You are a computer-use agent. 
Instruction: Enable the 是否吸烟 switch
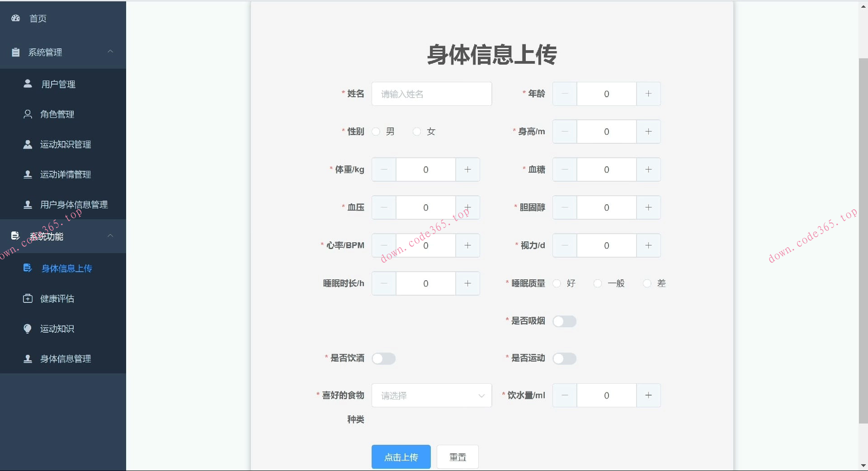564,321
